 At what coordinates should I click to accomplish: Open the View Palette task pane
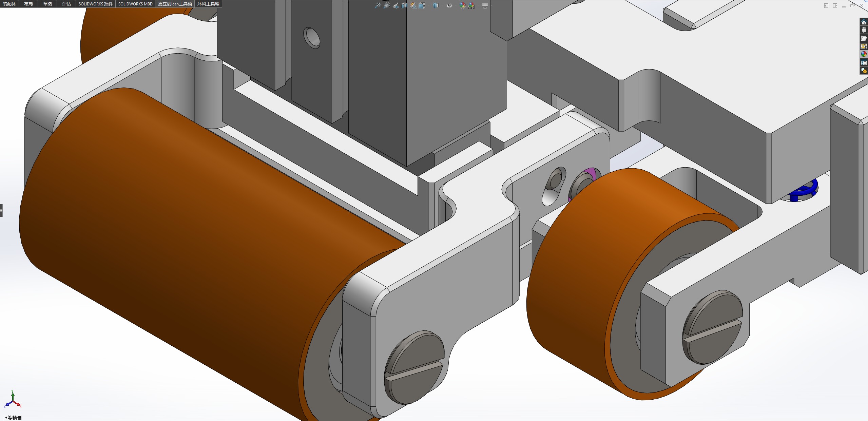pos(864,46)
